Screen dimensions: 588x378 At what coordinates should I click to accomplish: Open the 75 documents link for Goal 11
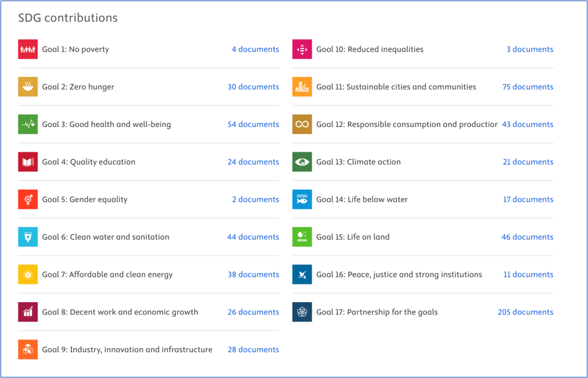coord(528,87)
